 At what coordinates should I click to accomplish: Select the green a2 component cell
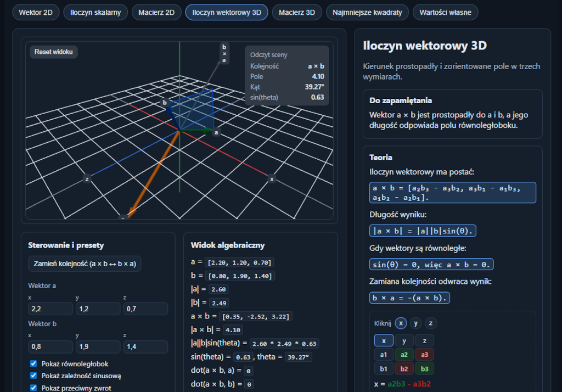click(404, 355)
